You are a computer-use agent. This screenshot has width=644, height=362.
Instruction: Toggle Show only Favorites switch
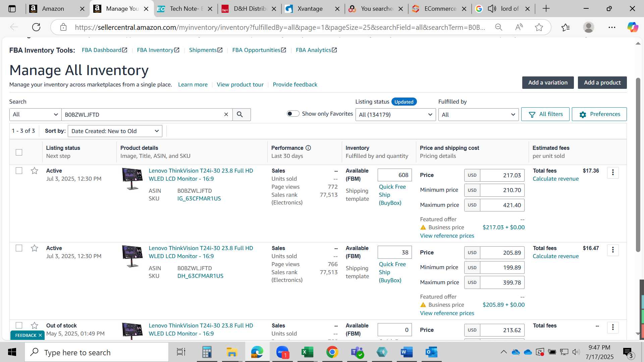point(293,114)
